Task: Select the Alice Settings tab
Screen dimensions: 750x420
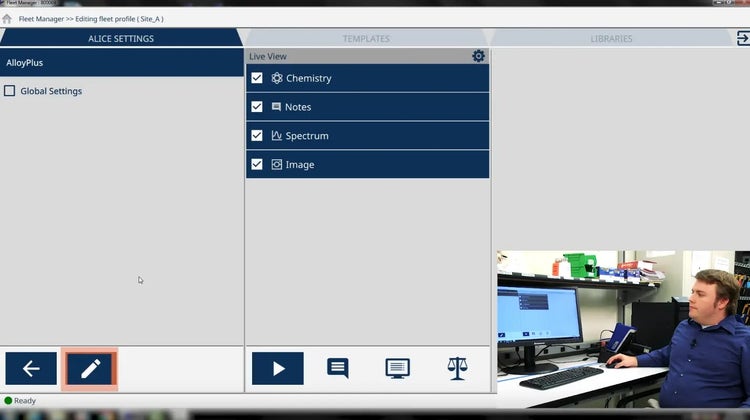Action: (x=121, y=39)
